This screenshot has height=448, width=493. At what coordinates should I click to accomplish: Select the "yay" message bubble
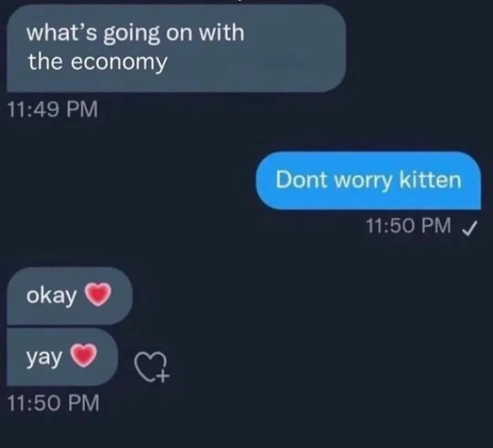[62, 357]
